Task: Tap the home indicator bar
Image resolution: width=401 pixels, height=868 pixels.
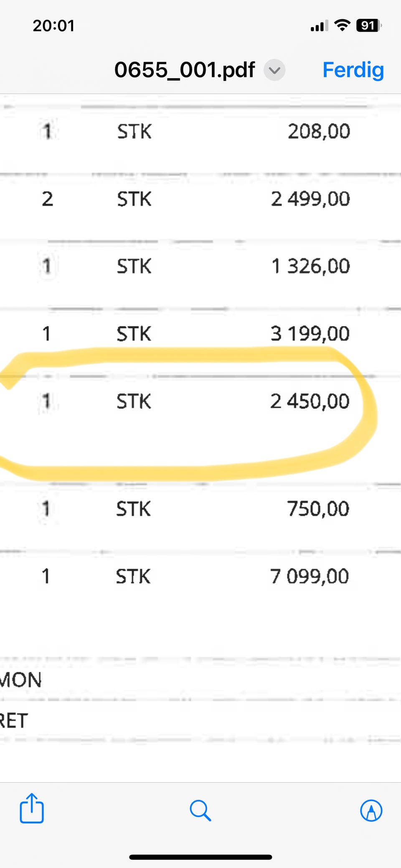Action: pos(200,857)
